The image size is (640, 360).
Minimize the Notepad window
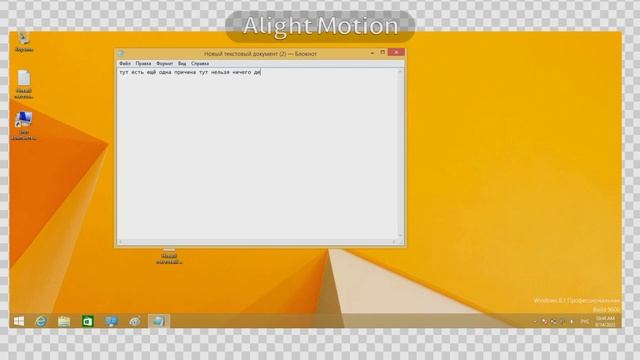[372, 53]
